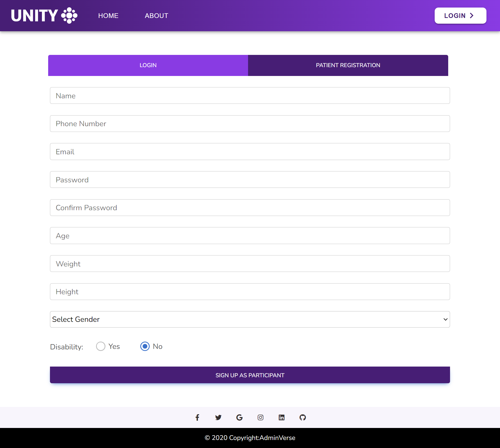500x448 pixels.
Task: Click the LOGIN arrow button top right
Action: click(x=459, y=16)
